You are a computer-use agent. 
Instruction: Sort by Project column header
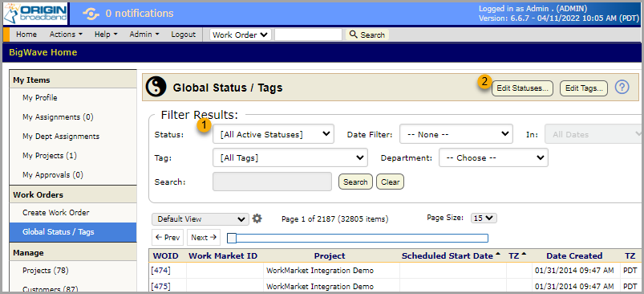tap(330, 255)
